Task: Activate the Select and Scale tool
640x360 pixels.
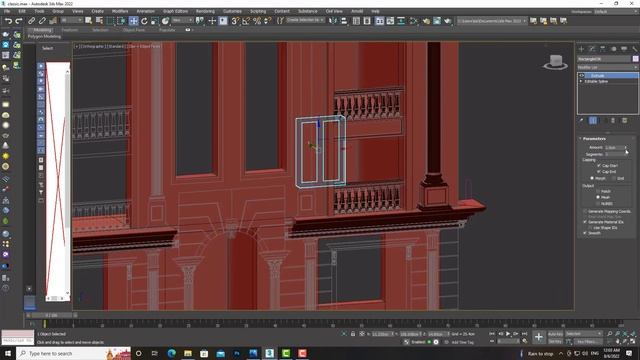Action: pos(155,21)
